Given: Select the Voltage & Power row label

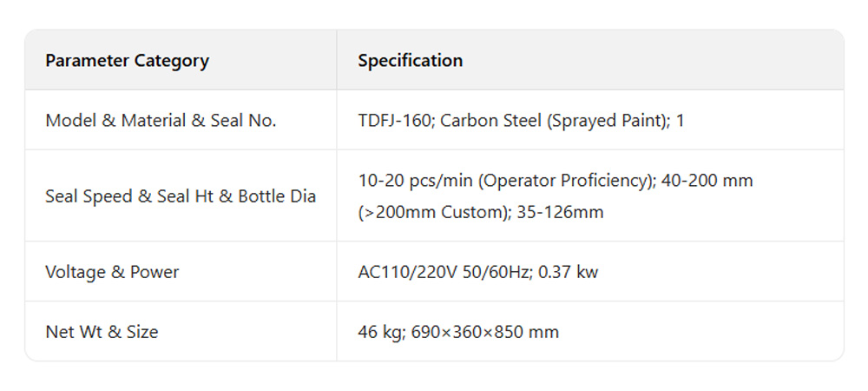Looking at the screenshot, I should [x=112, y=272].
